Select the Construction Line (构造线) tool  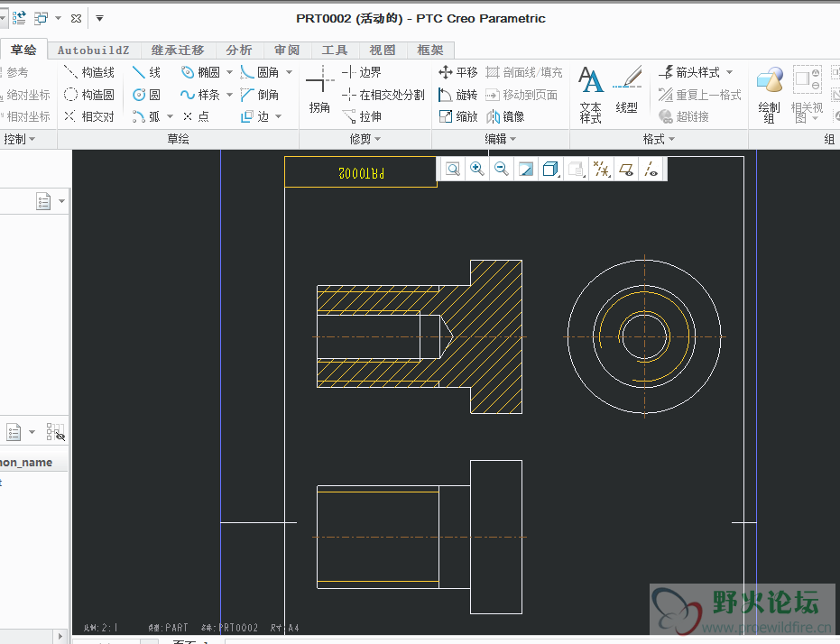tap(89, 72)
